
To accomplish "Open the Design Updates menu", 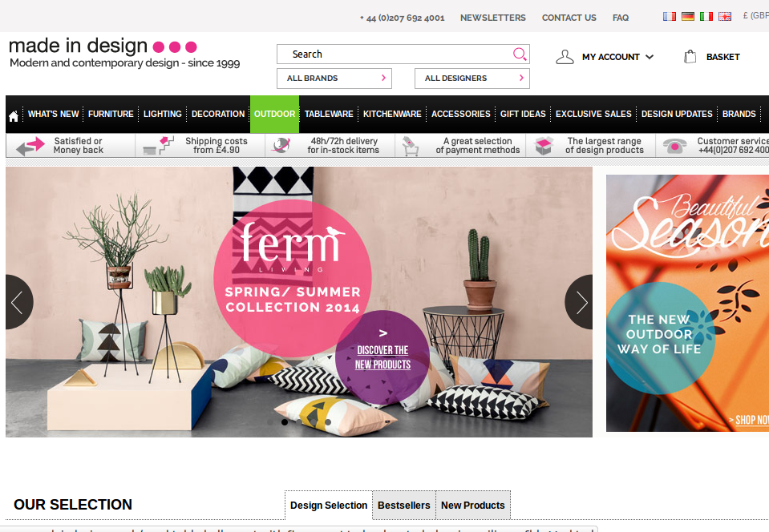I will point(677,114).
